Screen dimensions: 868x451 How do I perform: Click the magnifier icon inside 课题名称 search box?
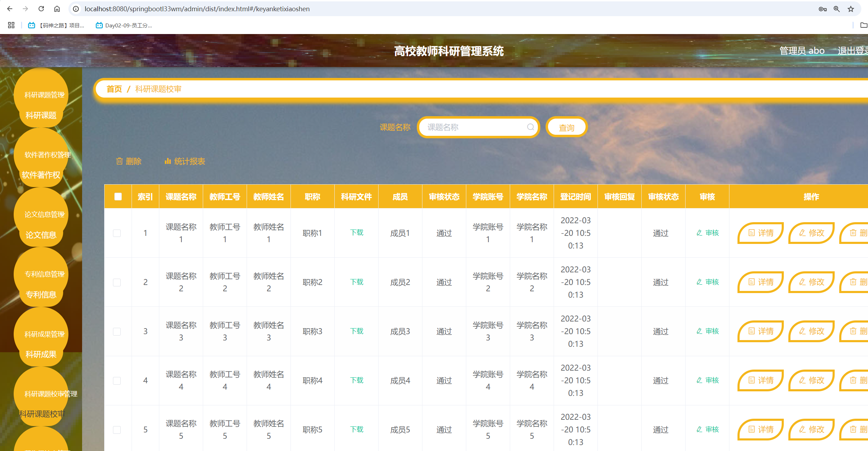530,127
